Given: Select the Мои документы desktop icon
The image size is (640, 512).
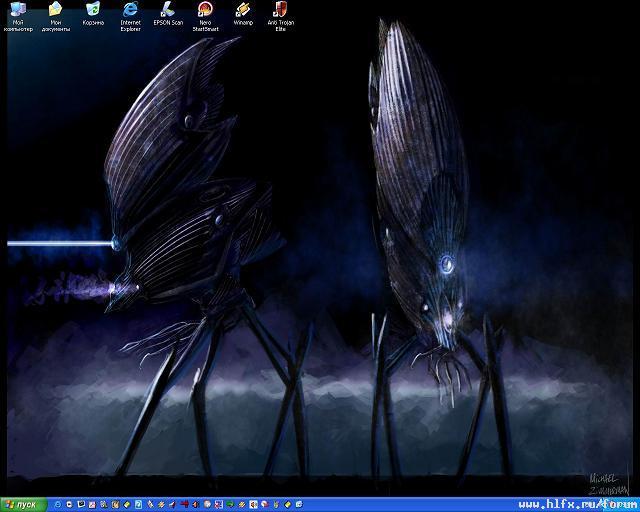Looking at the screenshot, I should pyautogui.click(x=56, y=17).
